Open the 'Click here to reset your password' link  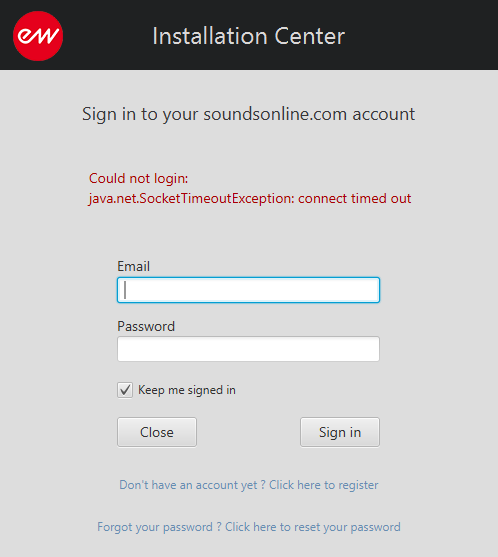point(313,527)
